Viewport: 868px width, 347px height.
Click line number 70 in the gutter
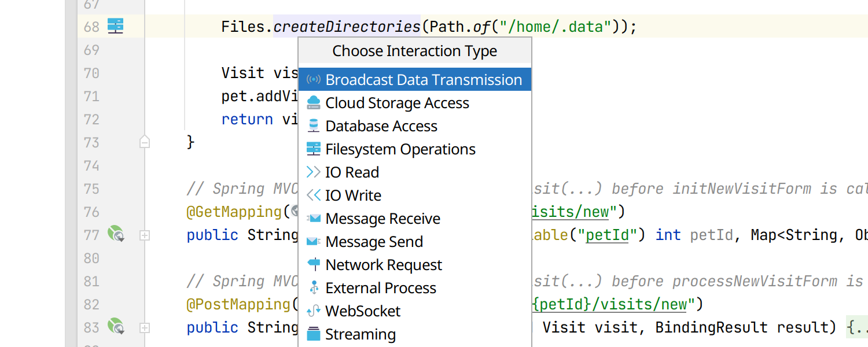tap(91, 73)
